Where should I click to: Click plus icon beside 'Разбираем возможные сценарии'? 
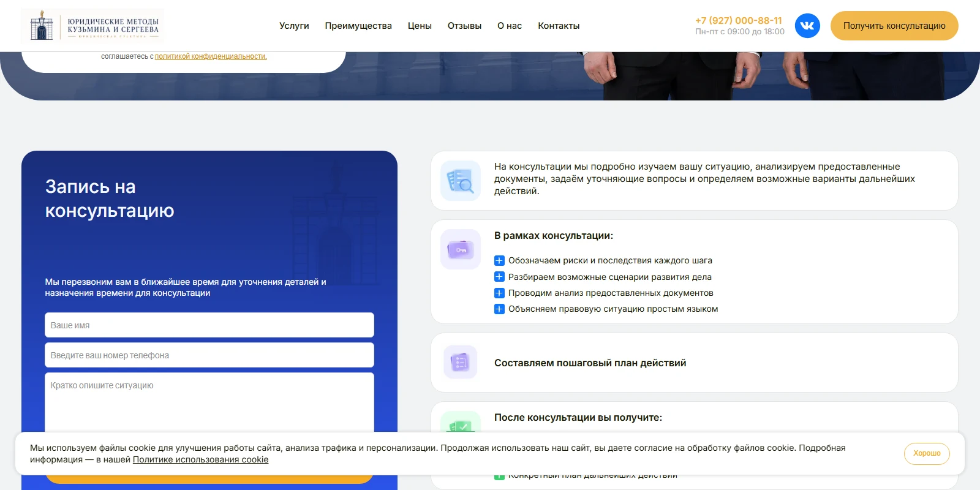point(499,277)
